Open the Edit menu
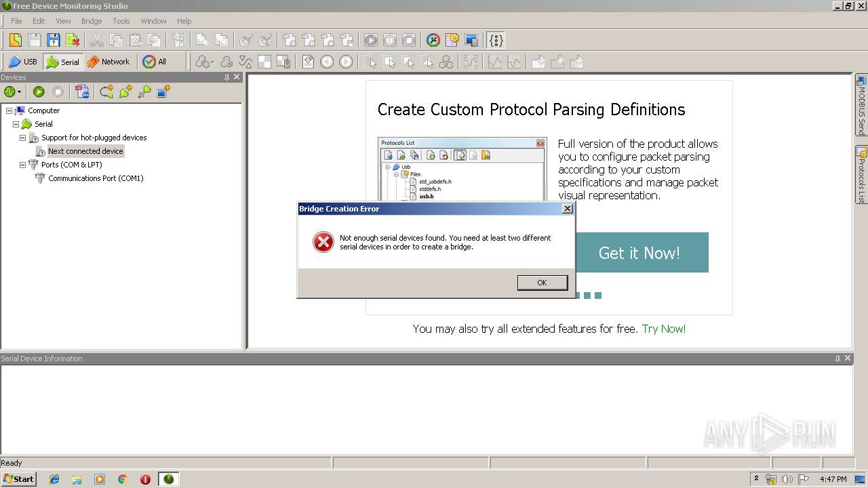 pos(39,21)
